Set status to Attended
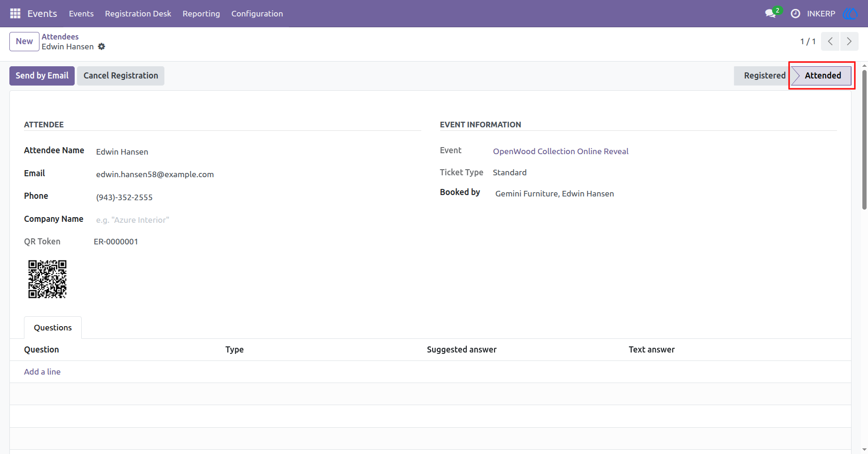Image resolution: width=868 pixels, height=454 pixels. click(822, 76)
